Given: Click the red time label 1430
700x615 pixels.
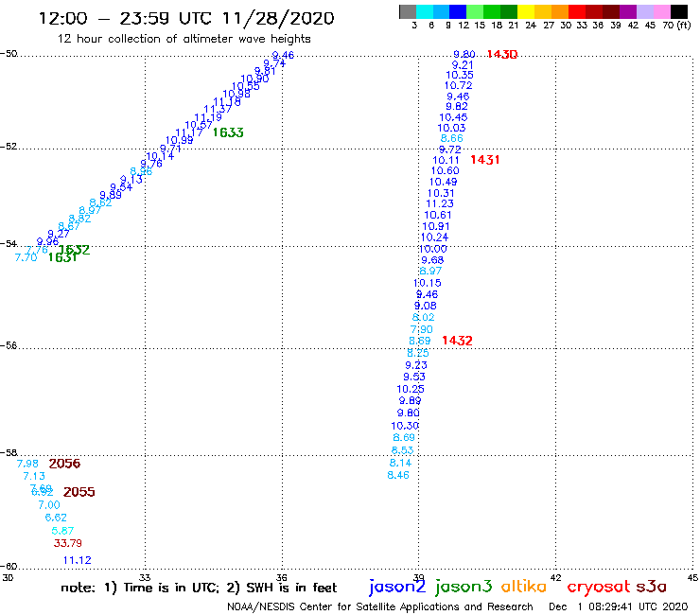Looking at the screenshot, I should click(502, 55).
